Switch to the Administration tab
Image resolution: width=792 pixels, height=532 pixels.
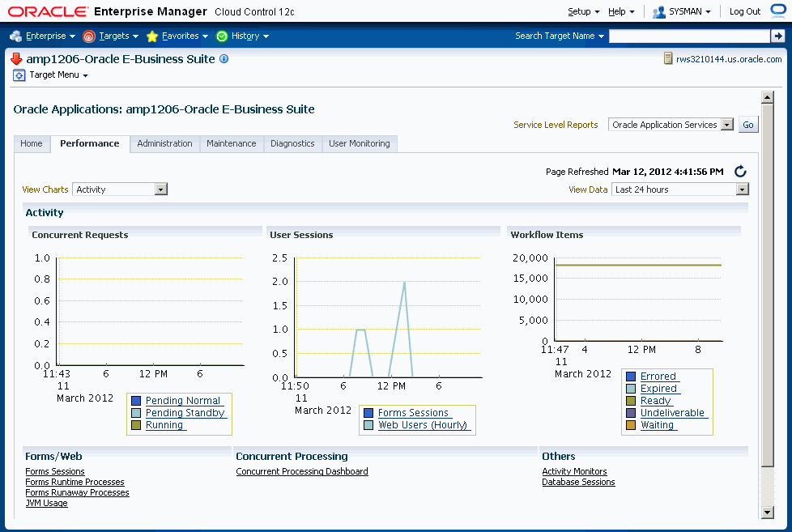point(164,143)
